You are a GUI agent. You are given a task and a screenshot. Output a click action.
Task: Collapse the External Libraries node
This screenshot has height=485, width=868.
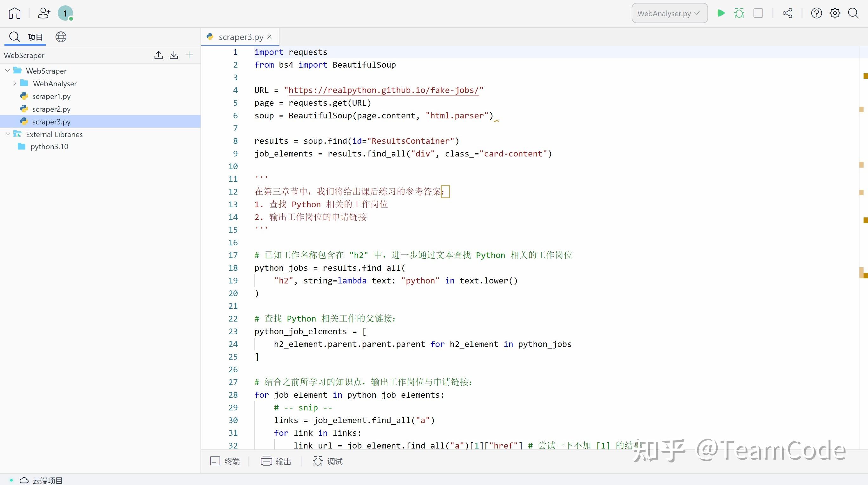7,134
